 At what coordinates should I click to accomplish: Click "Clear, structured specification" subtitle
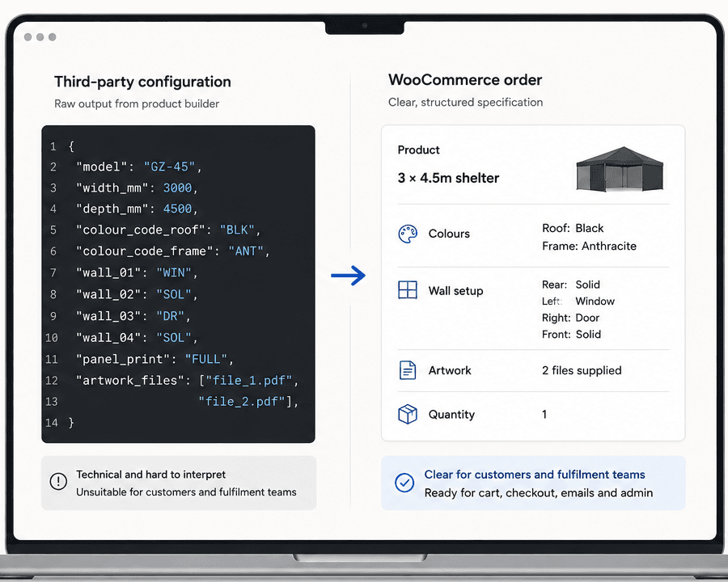pyautogui.click(x=465, y=102)
